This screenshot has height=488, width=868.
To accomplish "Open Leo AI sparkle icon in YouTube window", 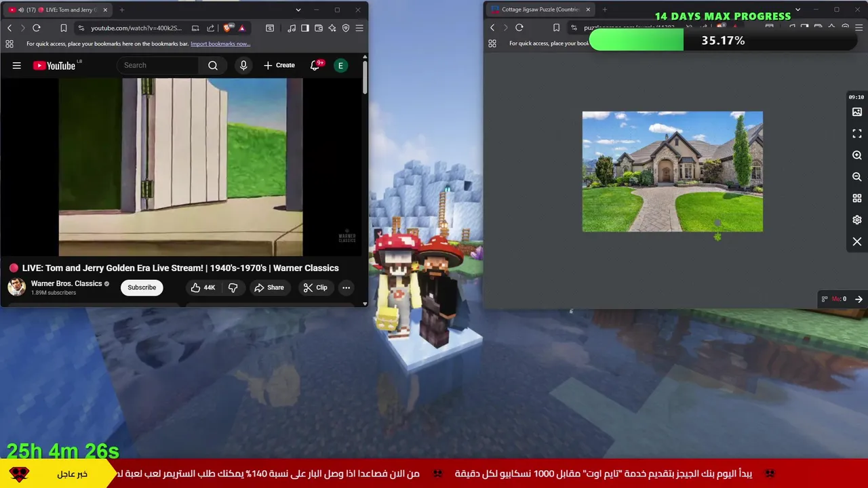I will pos(332,28).
